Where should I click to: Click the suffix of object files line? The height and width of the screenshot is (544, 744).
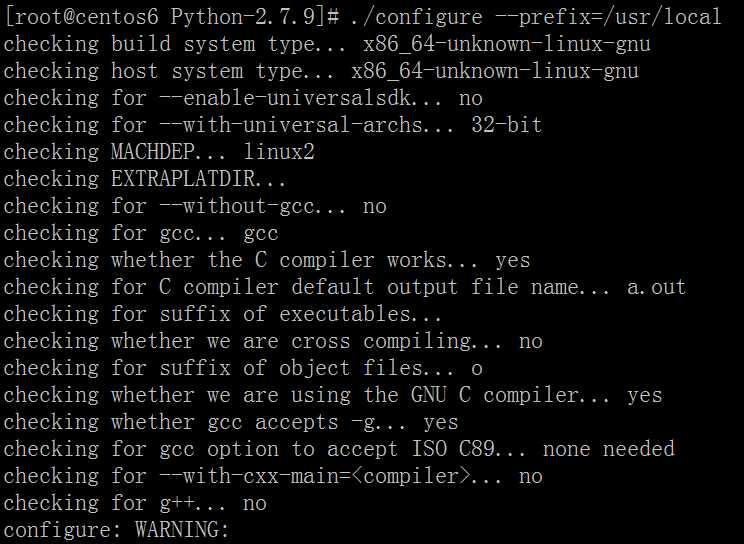pos(243,368)
